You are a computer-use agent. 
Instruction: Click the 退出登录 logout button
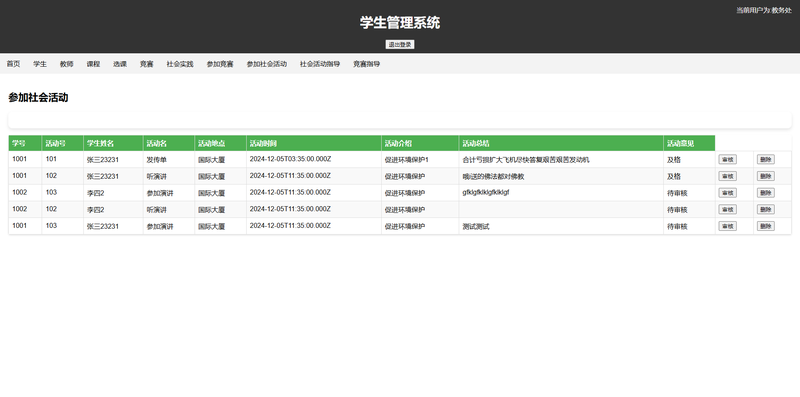pos(399,44)
